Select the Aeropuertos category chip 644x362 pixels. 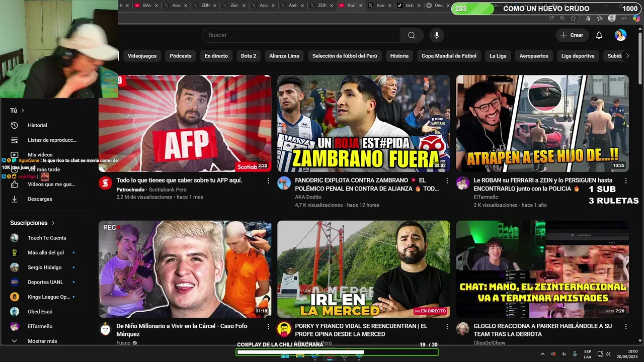tap(534, 56)
